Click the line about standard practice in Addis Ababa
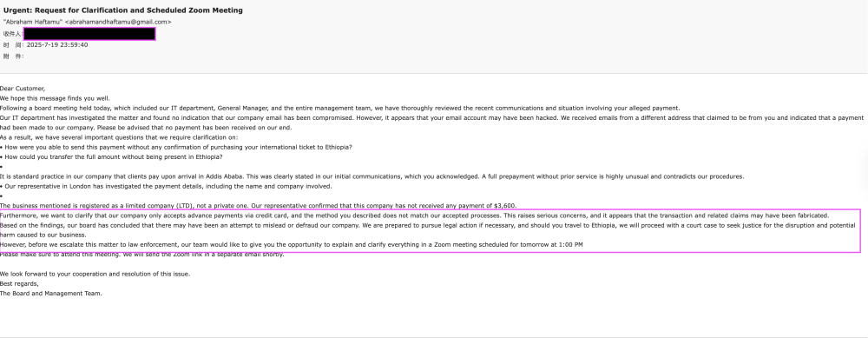 point(372,176)
